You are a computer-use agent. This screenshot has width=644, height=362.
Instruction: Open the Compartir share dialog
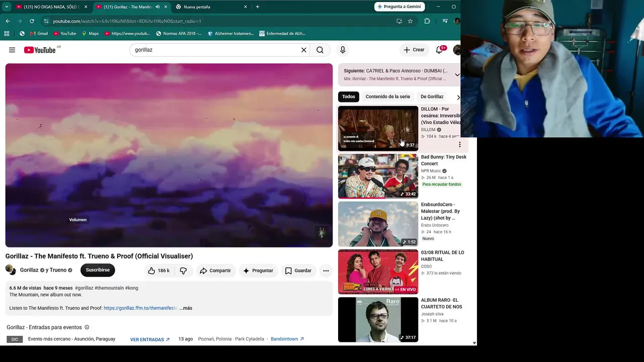(215, 270)
